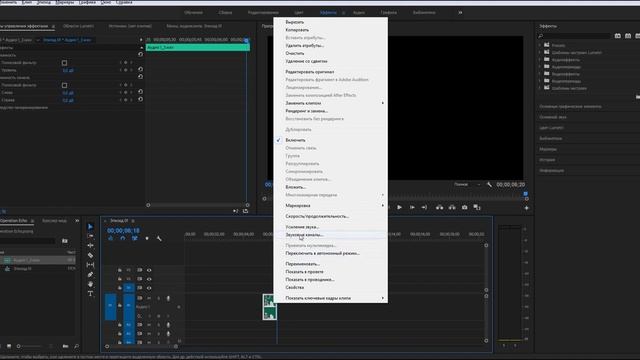Click the Export Frame camera icon

coord(464,207)
